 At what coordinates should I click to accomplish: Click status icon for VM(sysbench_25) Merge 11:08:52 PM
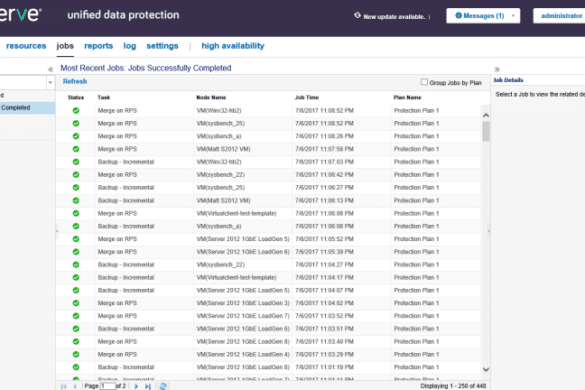[76, 123]
